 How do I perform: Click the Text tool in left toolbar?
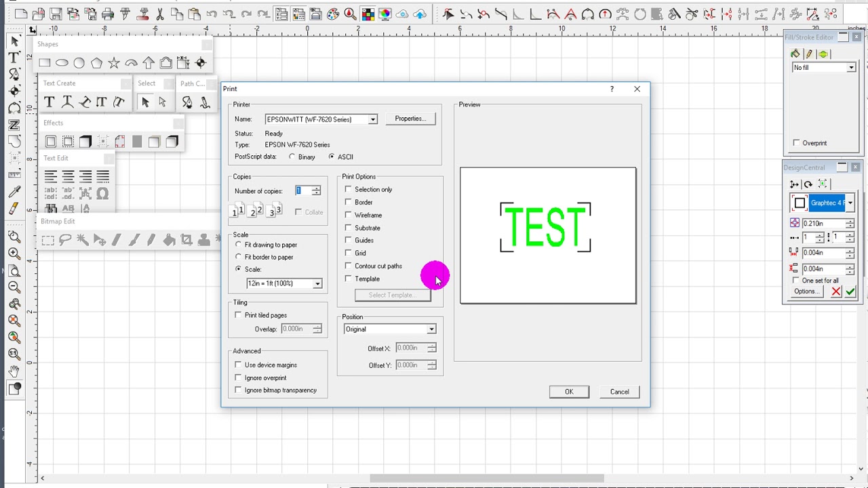(14, 58)
